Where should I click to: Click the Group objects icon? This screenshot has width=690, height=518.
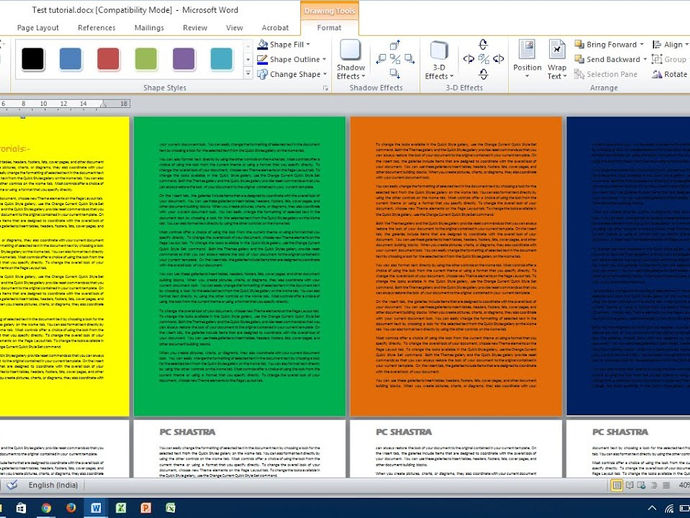click(x=657, y=59)
